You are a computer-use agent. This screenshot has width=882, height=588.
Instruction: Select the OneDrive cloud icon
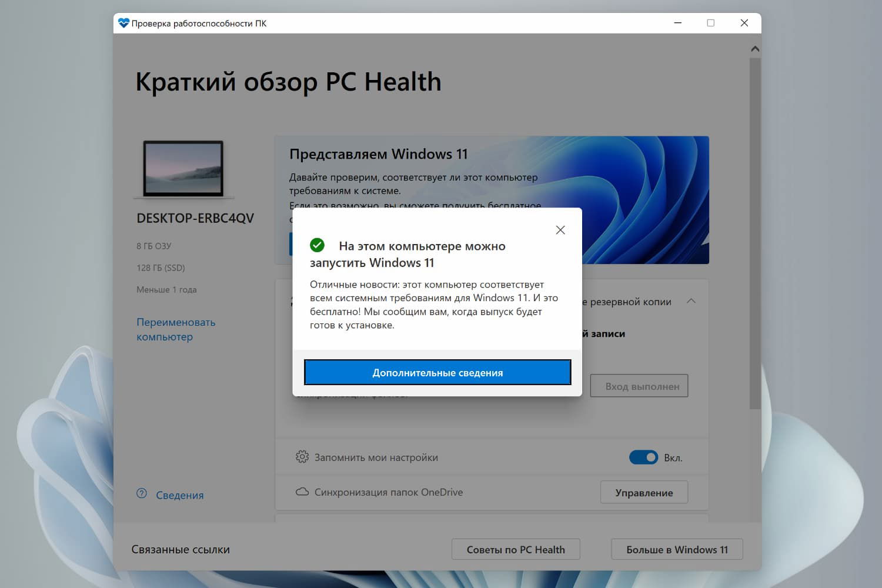point(302,492)
